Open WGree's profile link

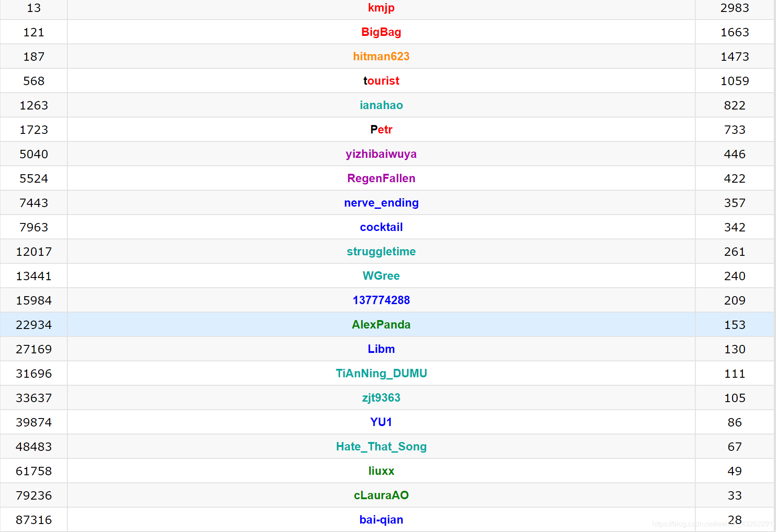coord(381,276)
